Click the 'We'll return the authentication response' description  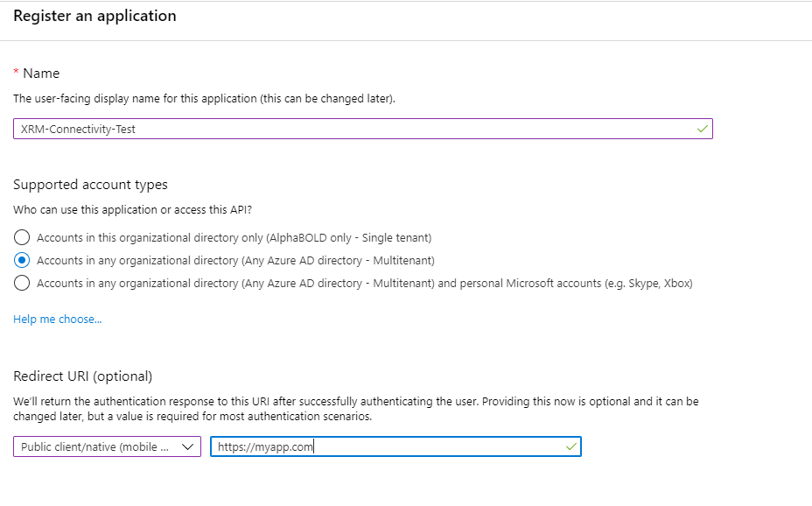point(356,409)
